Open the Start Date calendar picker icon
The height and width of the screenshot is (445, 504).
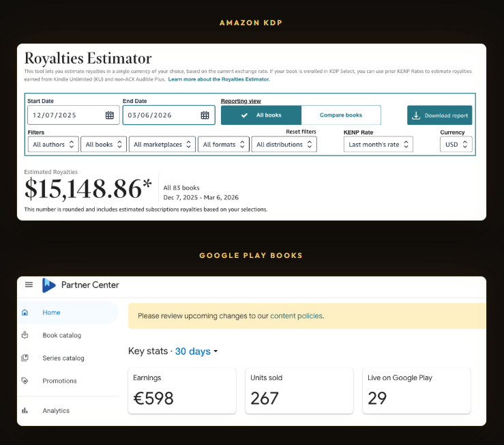tap(110, 115)
